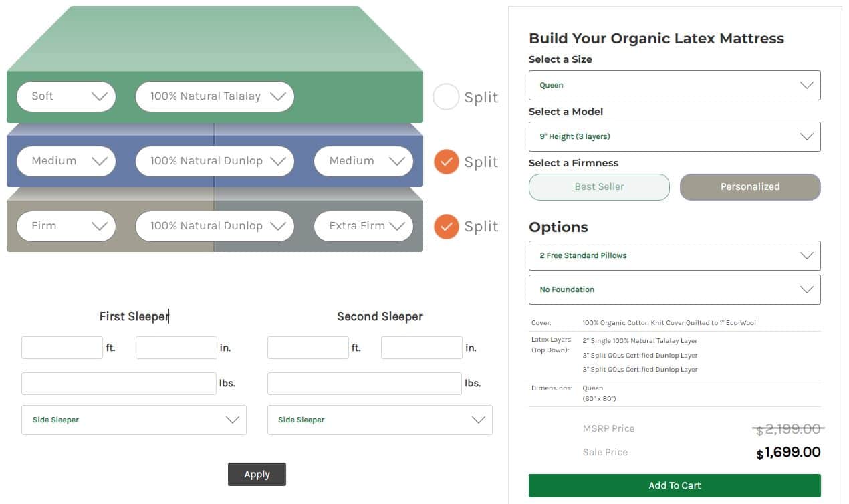Click the Second Sleeper inches field
Screen dimensions: 849x504
(421, 348)
